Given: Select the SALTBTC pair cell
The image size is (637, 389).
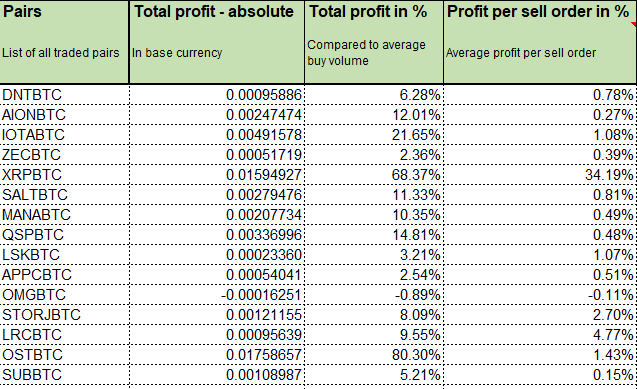Looking at the screenshot, I should 65,194.
